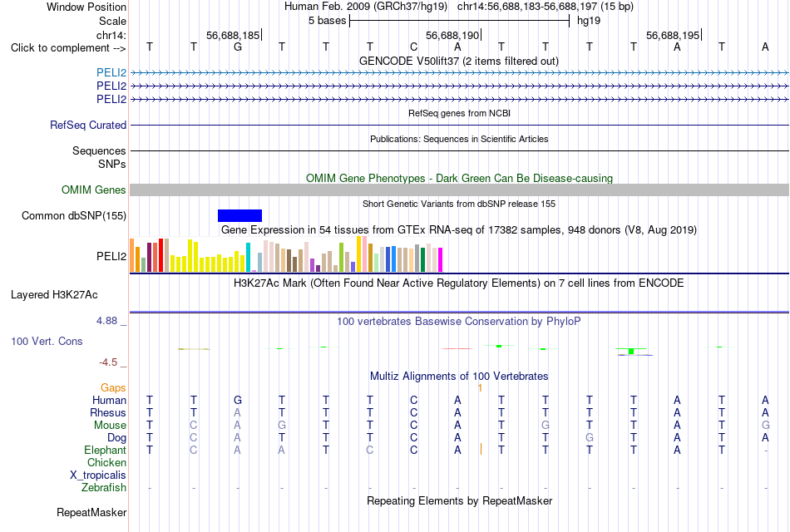The height and width of the screenshot is (532, 790).
Task: Click the 5 bases scale bar
Action: coord(459,21)
